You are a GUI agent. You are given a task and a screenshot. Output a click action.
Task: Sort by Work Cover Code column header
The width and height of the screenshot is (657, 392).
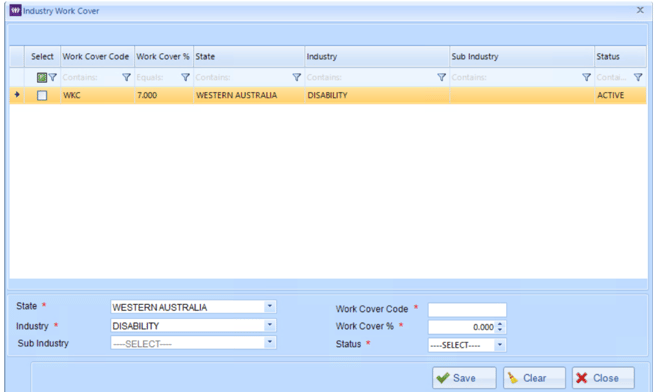97,57
